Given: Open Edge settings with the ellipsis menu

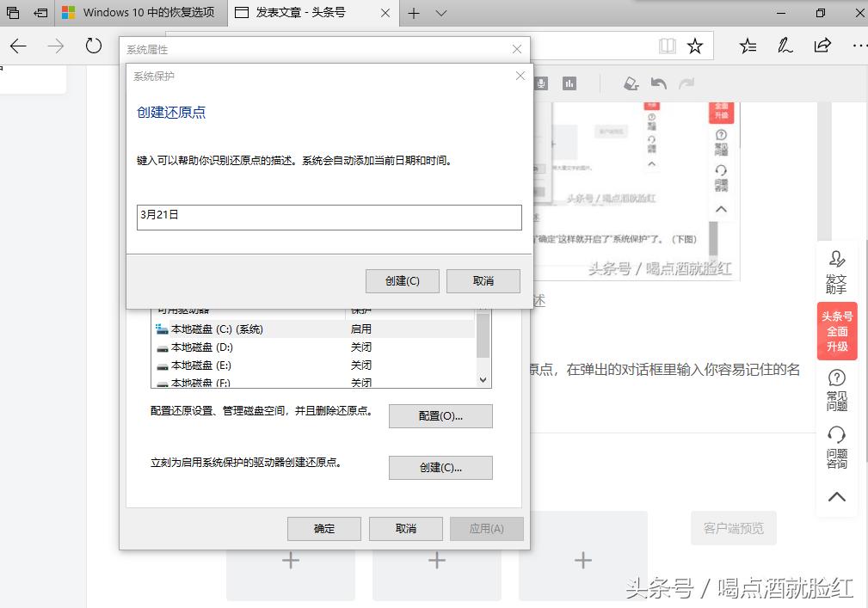Looking at the screenshot, I should [859, 46].
